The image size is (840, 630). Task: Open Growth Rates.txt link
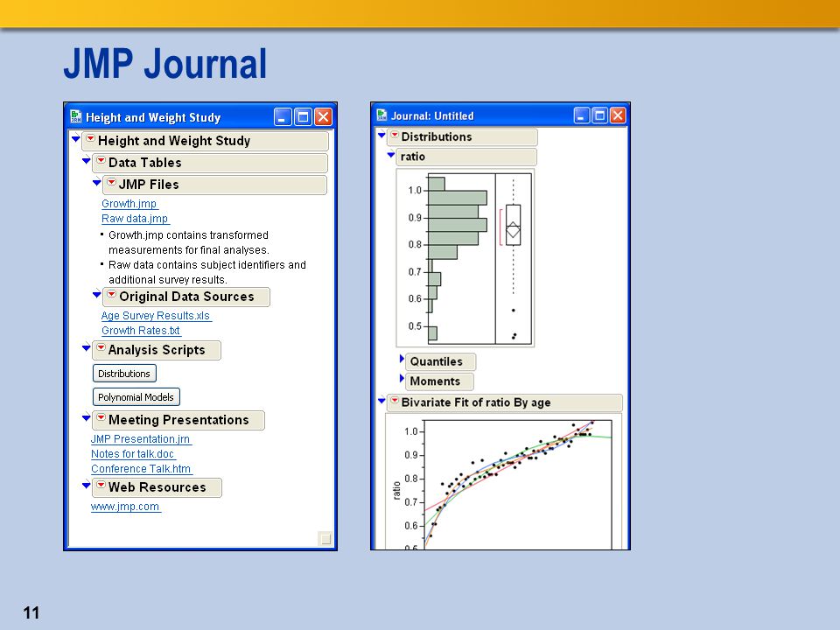coord(141,331)
